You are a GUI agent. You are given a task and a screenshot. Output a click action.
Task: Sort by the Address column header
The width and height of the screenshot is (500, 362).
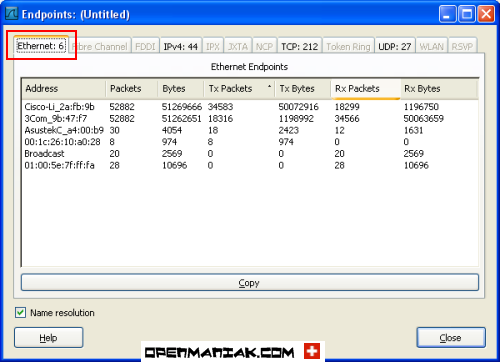click(x=64, y=89)
